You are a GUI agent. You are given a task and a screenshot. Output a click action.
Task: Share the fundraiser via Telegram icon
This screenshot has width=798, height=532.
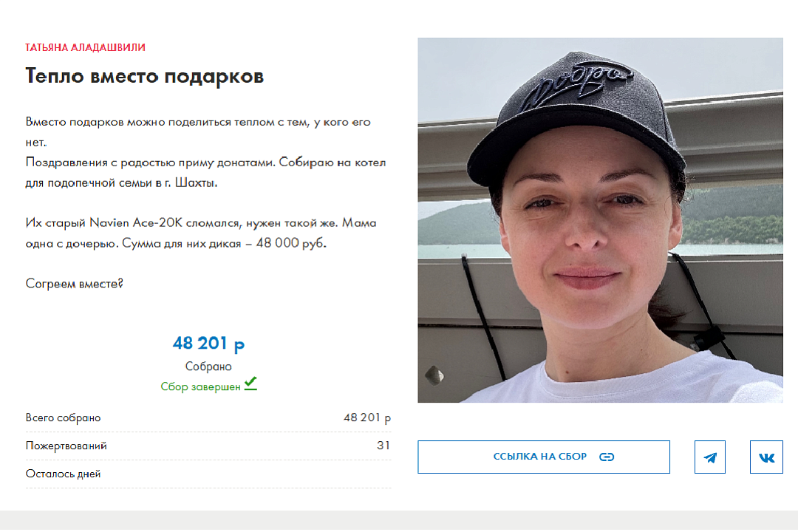coord(710,457)
